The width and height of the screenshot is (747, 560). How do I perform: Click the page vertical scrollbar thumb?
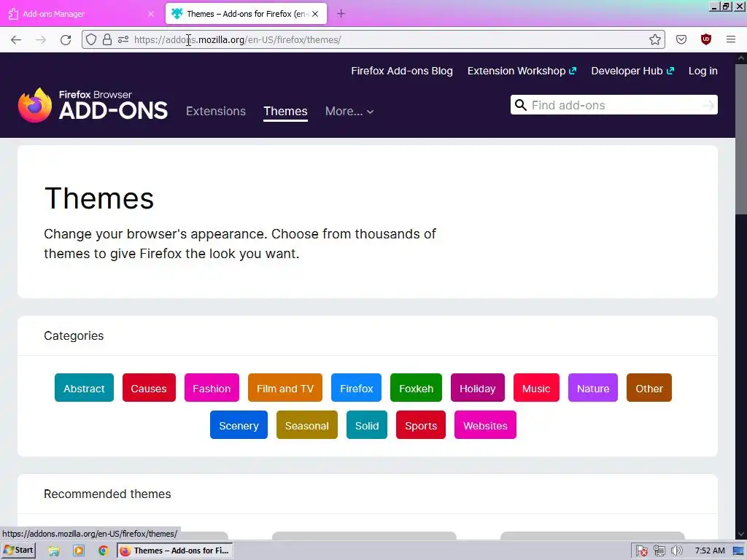[741, 139]
